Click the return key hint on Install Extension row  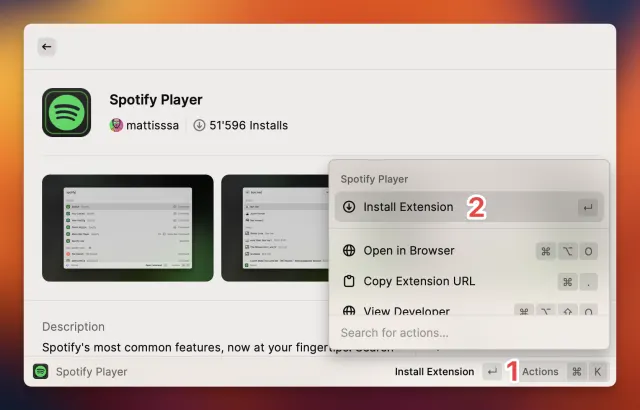[588, 208]
